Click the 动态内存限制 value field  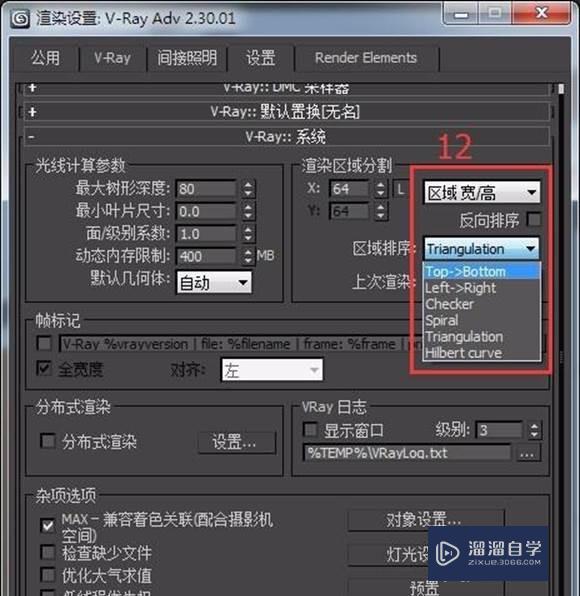[x=206, y=256]
